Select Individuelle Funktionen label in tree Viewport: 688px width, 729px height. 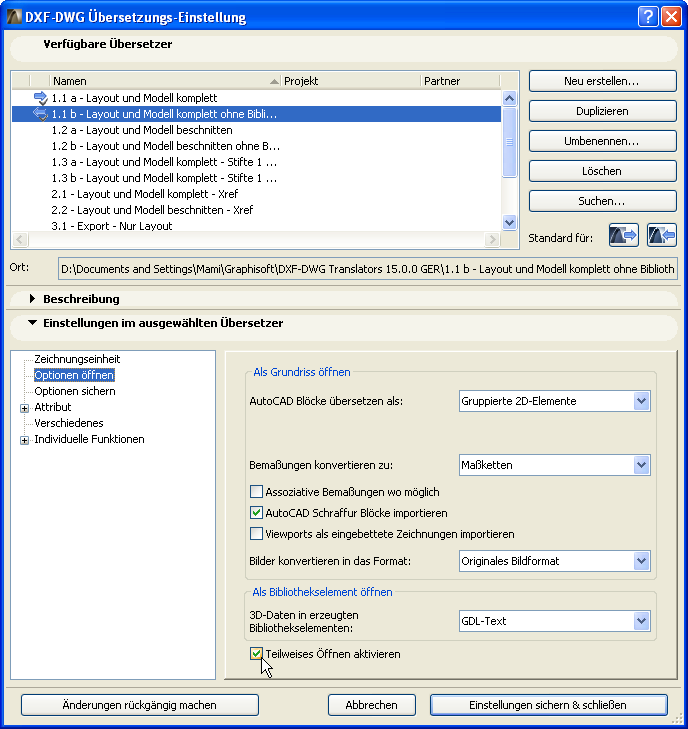point(89,439)
